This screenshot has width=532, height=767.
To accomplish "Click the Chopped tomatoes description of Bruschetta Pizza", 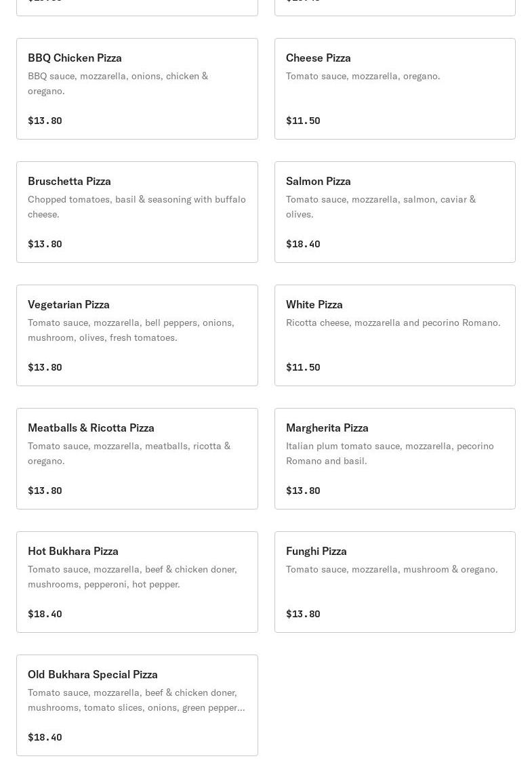I will click(x=136, y=207).
